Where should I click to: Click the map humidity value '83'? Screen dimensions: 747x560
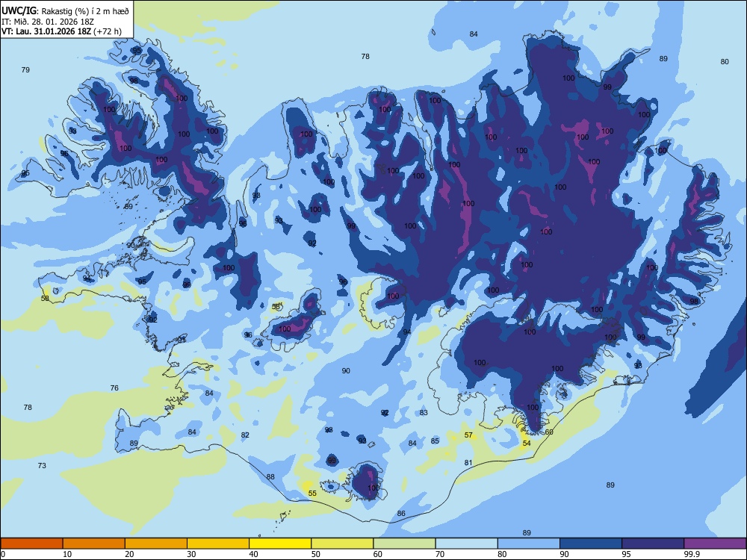click(x=424, y=412)
